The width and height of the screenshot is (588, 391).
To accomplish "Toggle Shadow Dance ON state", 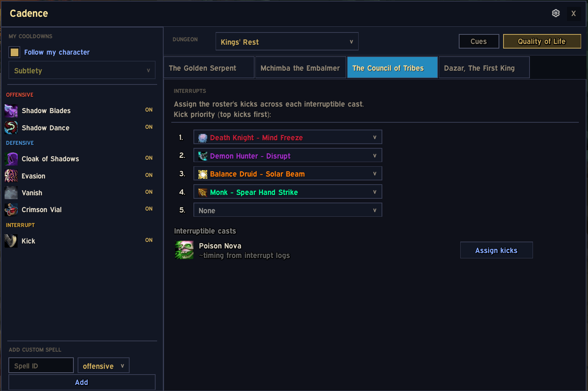I will [x=149, y=127].
